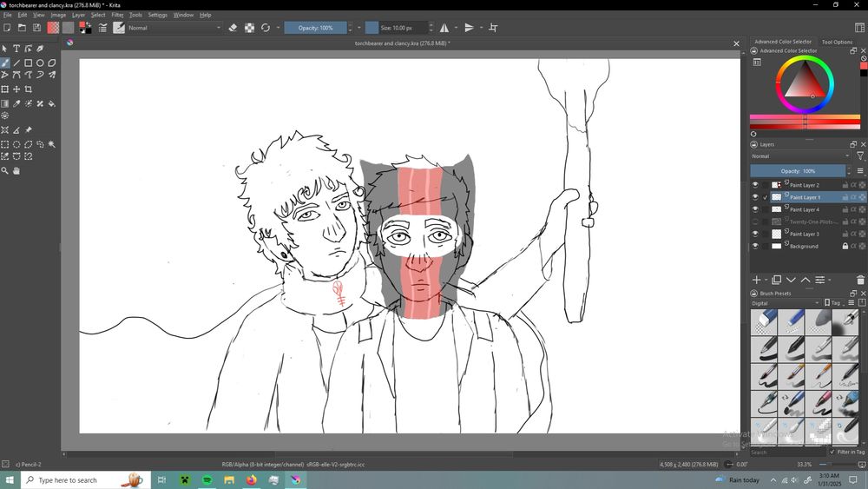Switch to the Tool Options tab
The width and height of the screenshot is (868, 489).
click(837, 42)
